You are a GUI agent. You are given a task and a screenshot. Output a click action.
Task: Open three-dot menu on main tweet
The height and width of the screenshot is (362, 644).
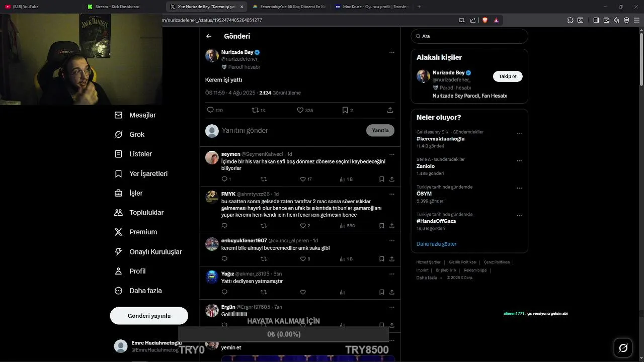click(391, 52)
